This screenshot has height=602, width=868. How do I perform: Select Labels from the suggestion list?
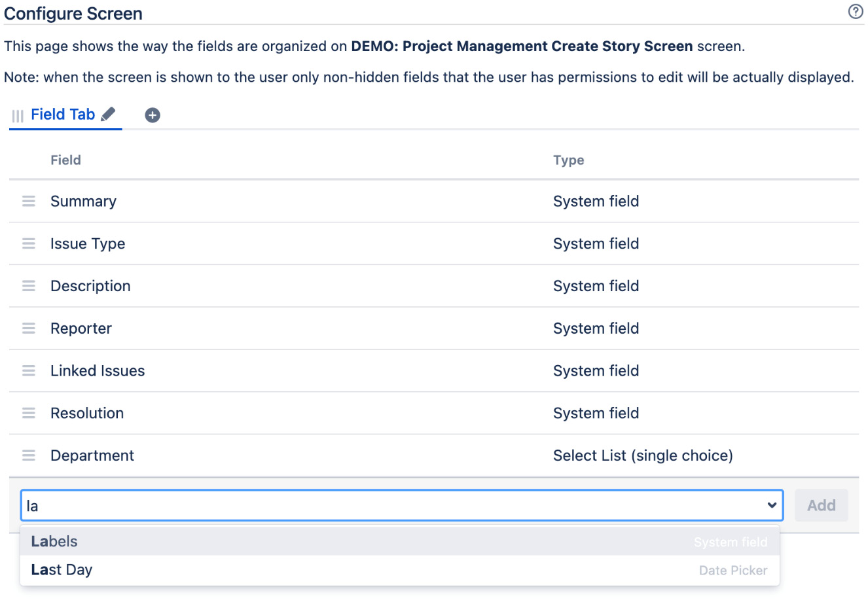point(54,542)
